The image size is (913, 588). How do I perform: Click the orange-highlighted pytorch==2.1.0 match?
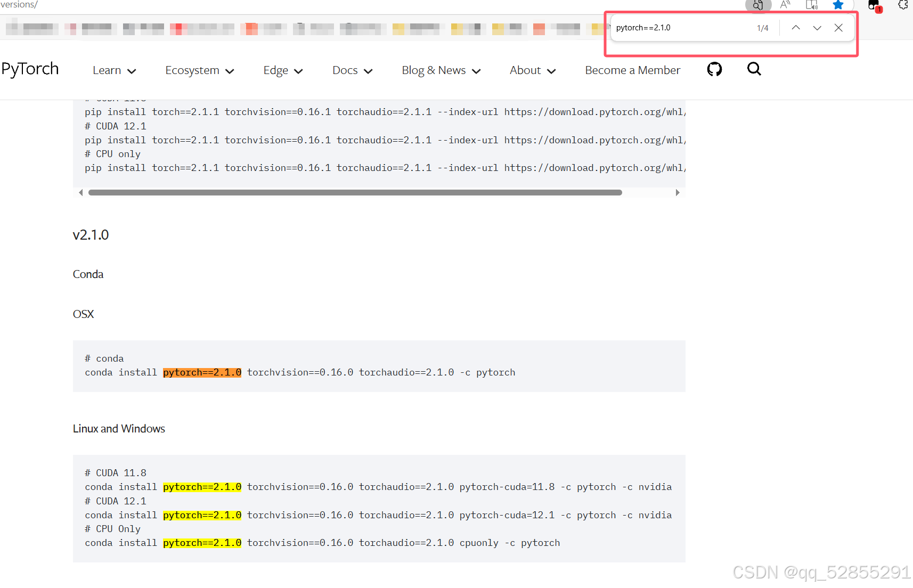coord(202,372)
